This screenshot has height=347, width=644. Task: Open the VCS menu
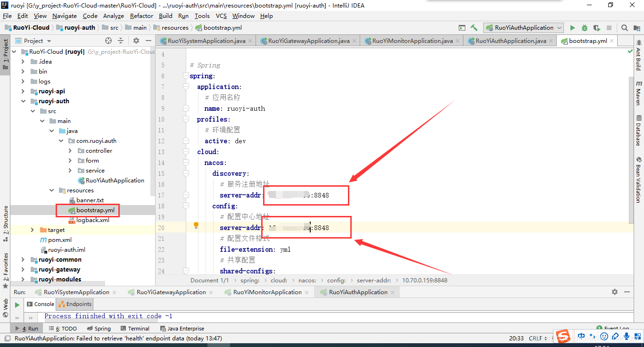pos(221,16)
